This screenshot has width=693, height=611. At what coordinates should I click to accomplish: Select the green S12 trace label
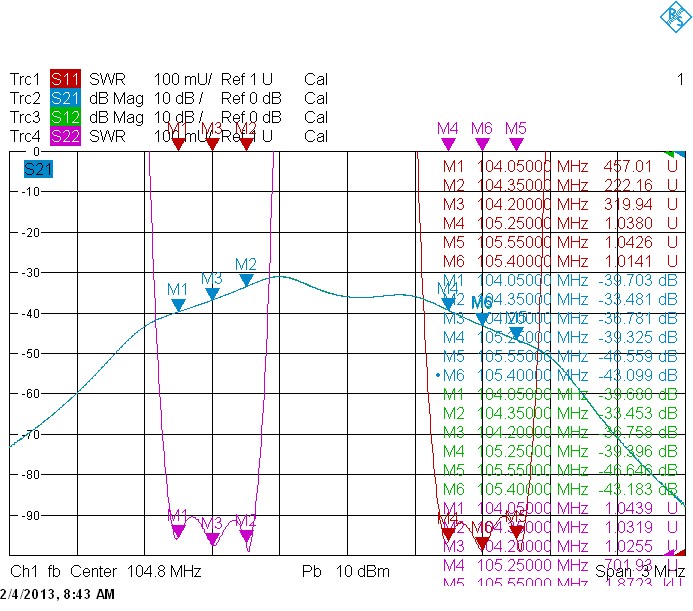(x=65, y=117)
